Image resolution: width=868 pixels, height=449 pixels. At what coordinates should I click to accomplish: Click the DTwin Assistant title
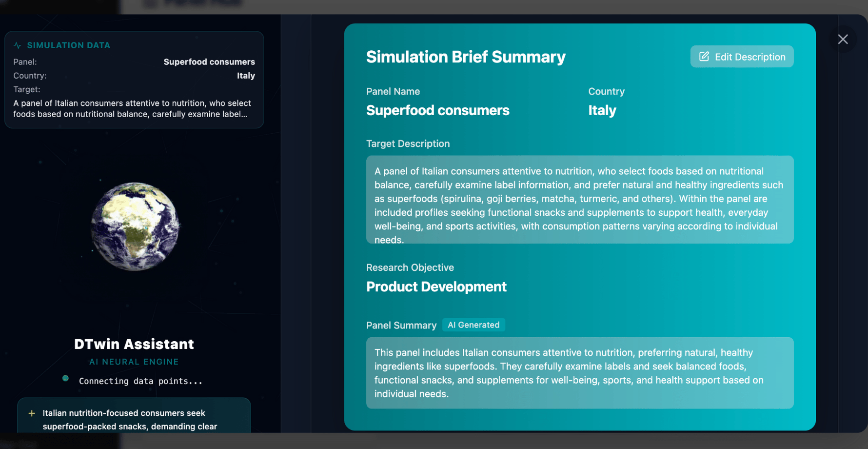pyautogui.click(x=134, y=344)
